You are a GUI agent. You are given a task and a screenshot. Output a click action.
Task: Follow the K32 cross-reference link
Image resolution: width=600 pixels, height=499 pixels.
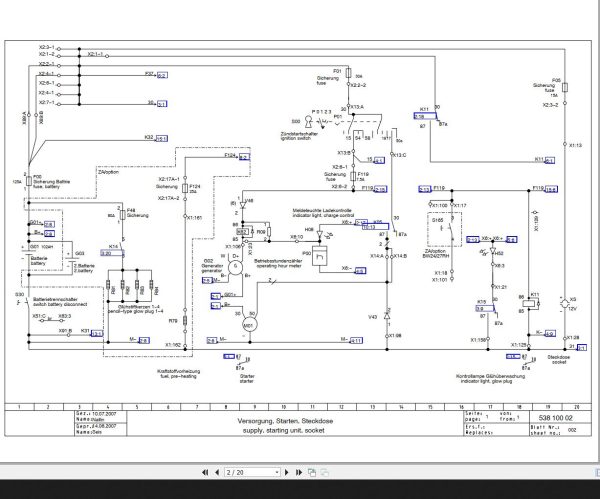[161, 139]
